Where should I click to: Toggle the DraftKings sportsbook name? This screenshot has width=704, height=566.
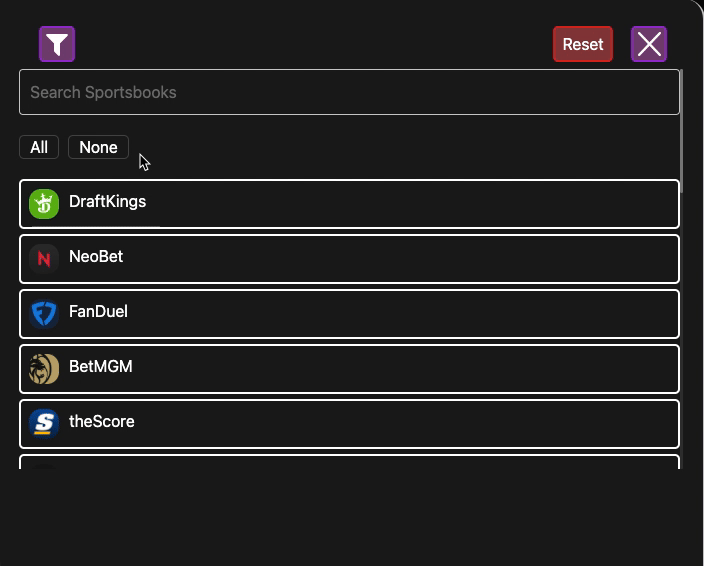[x=107, y=202]
